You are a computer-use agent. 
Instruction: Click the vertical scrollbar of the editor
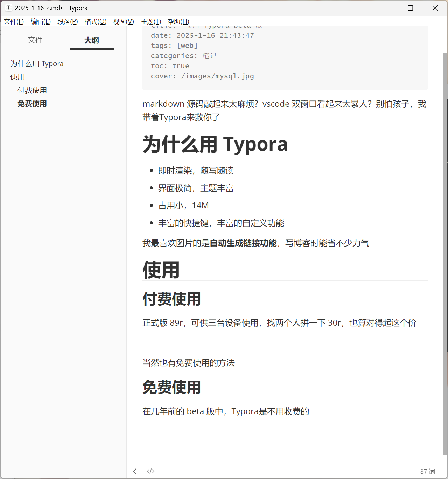(445, 254)
